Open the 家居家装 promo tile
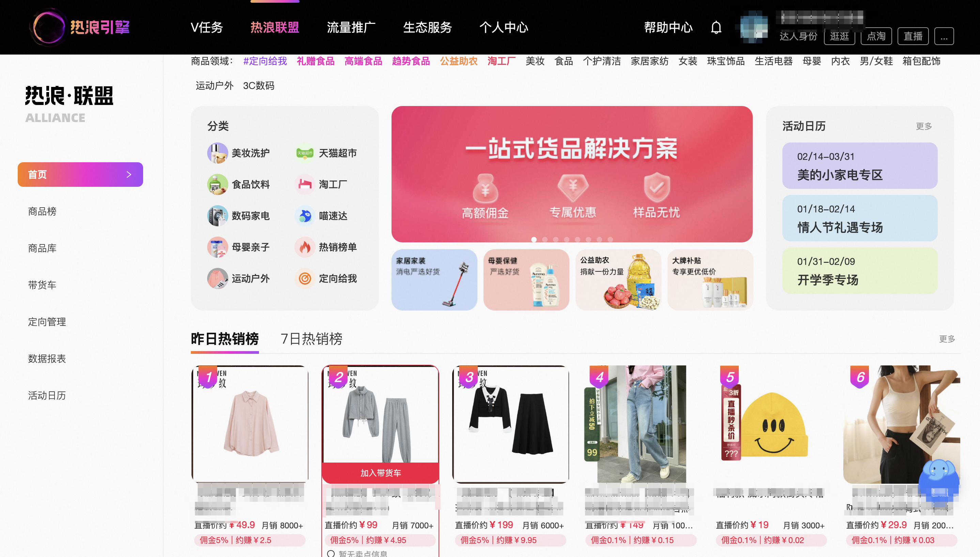The height and width of the screenshot is (557, 980). (434, 280)
